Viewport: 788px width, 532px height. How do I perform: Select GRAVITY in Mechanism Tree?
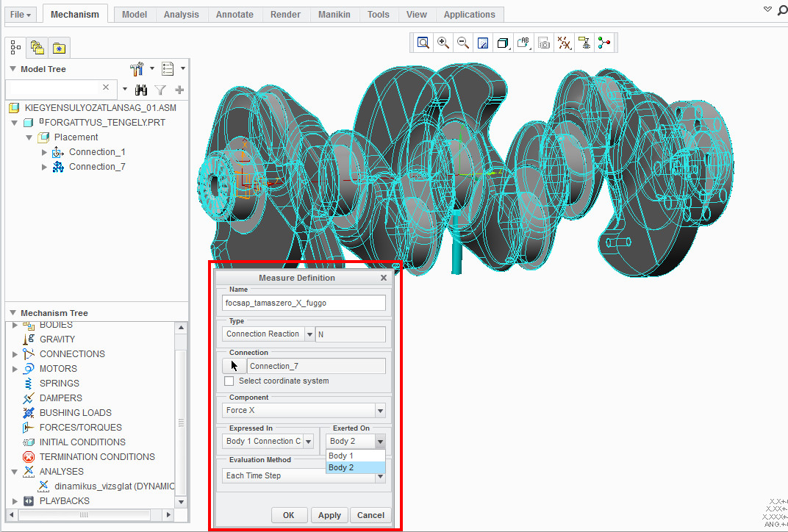[x=57, y=339]
